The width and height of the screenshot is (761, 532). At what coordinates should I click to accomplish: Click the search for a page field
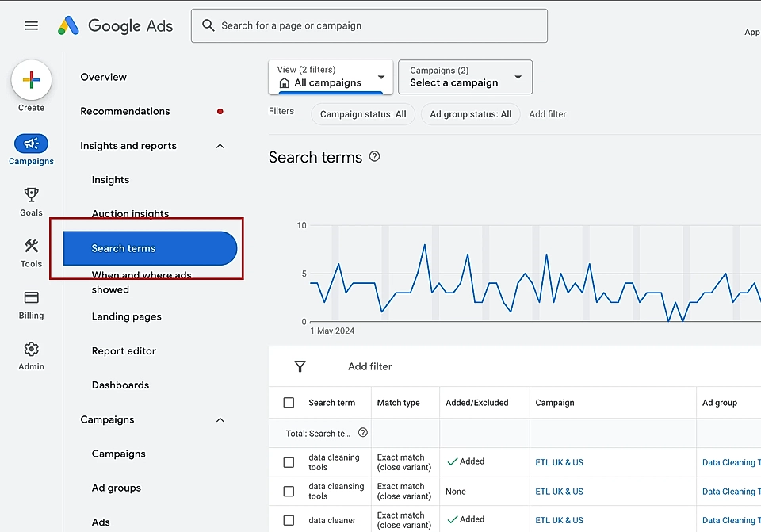click(x=369, y=25)
